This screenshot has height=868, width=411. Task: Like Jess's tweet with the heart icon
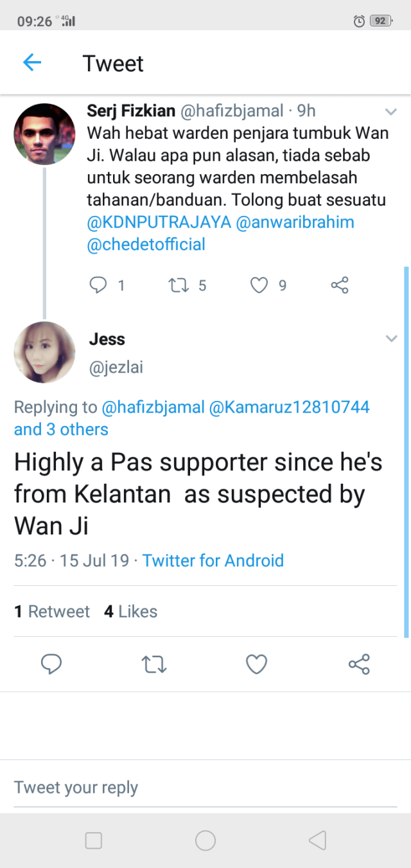[256, 664]
